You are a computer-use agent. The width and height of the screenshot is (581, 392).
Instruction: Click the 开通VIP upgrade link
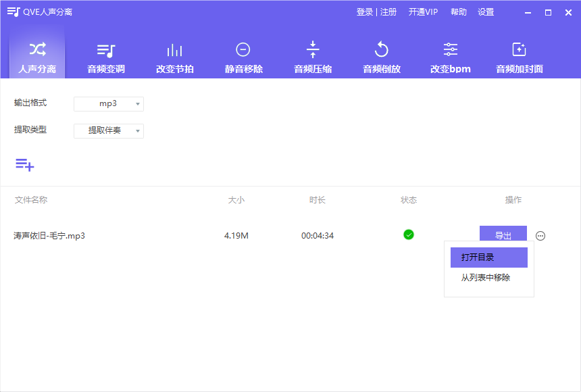423,11
